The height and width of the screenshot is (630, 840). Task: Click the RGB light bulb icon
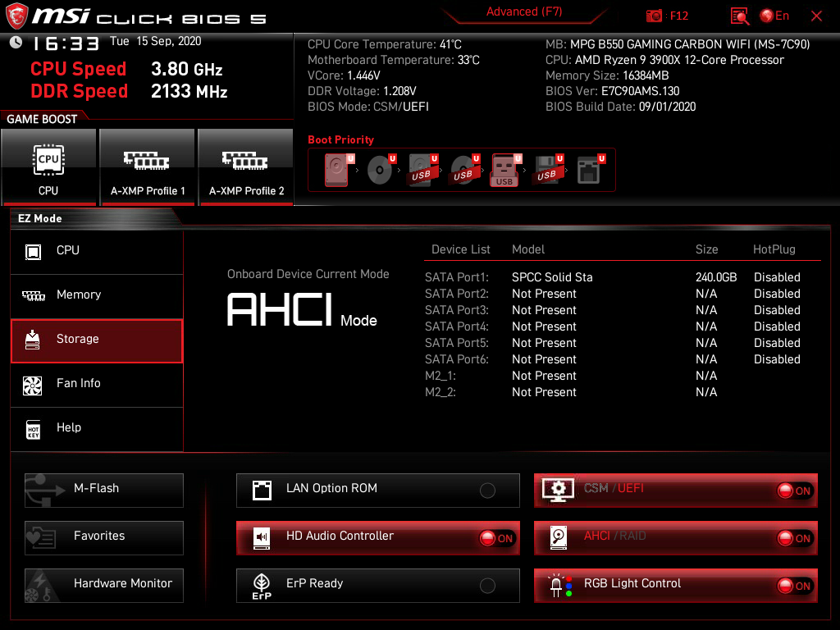click(x=559, y=586)
